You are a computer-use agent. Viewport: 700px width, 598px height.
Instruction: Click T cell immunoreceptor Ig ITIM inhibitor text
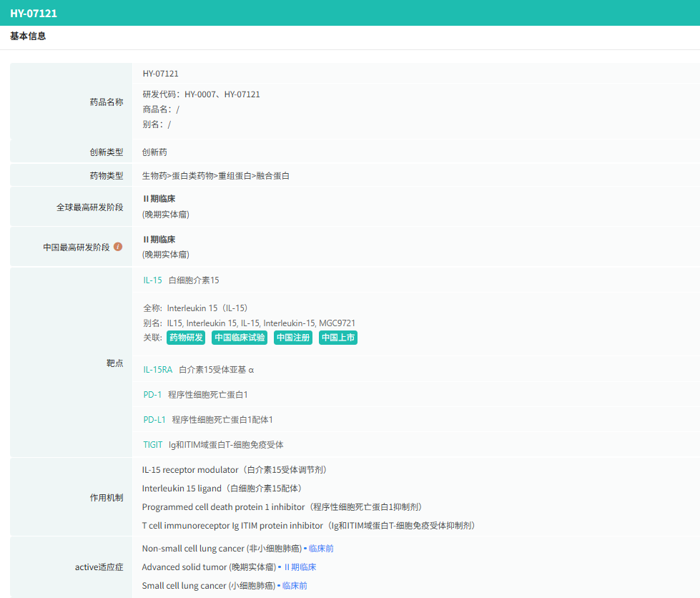(x=308, y=526)
